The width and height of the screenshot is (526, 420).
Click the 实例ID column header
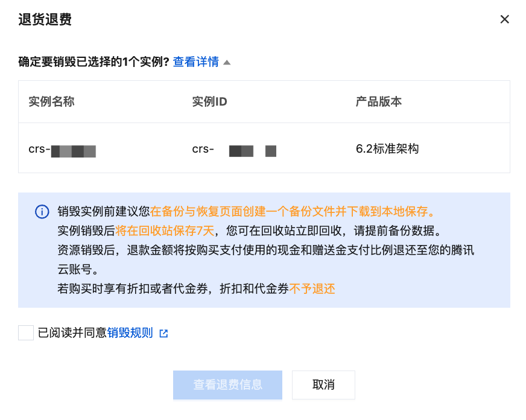[209, 101]
